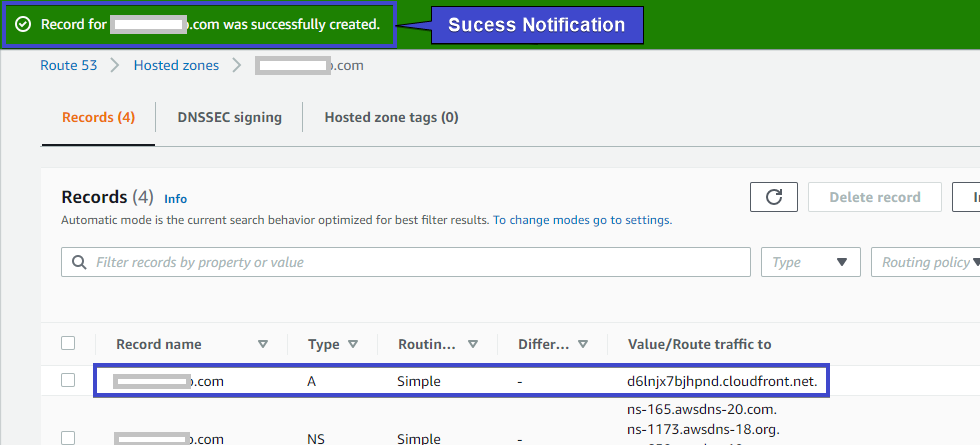Click the NS type cell
980x445 pixels.
tap(316, 439)
